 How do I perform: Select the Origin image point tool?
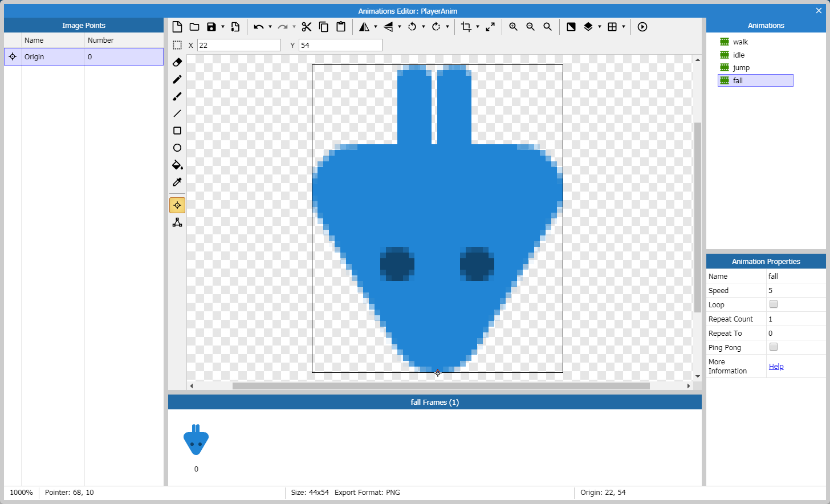[177, 205]
